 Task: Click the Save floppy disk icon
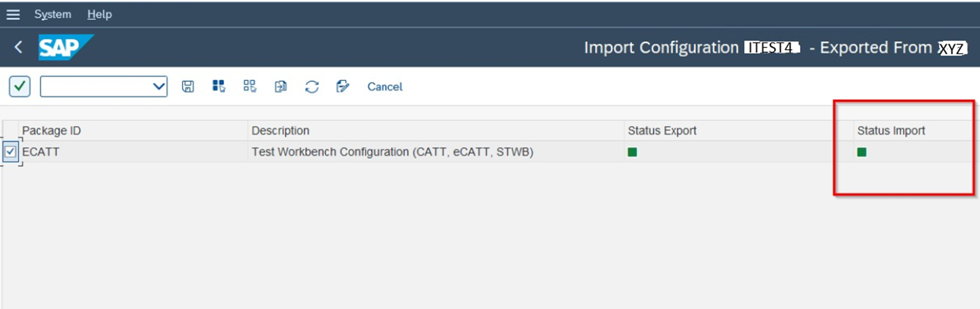[188, 87]
